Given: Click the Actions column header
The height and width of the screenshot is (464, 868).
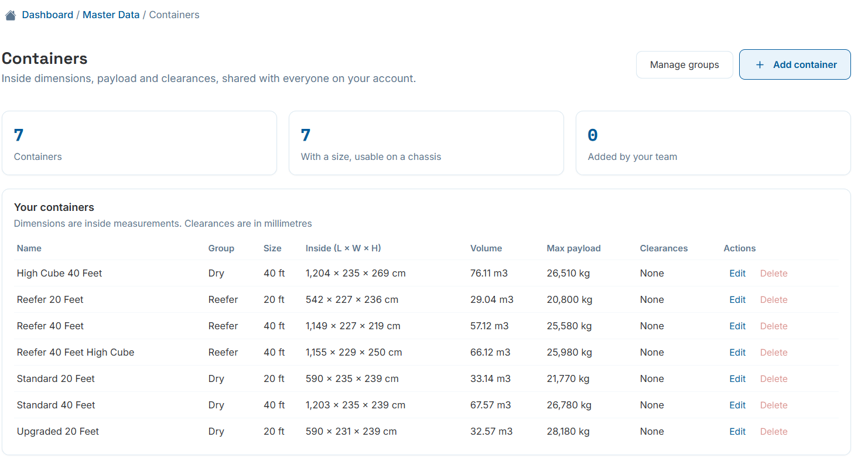Looking at the screenshot, I should tap(739, 248).
